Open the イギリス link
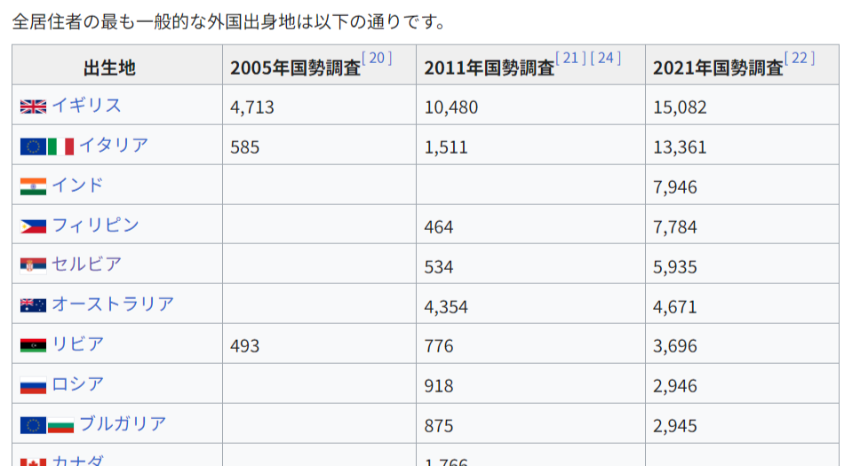The image size is (868, 466). pos(86,106)
